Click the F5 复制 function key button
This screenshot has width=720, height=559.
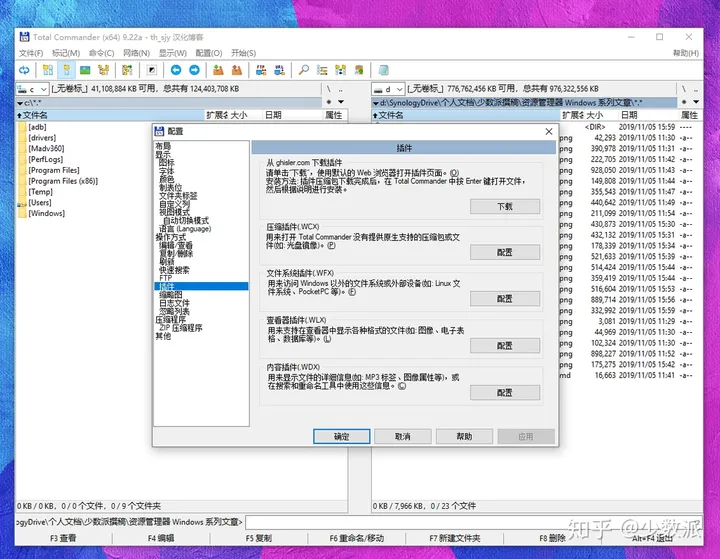click(259, 538)
